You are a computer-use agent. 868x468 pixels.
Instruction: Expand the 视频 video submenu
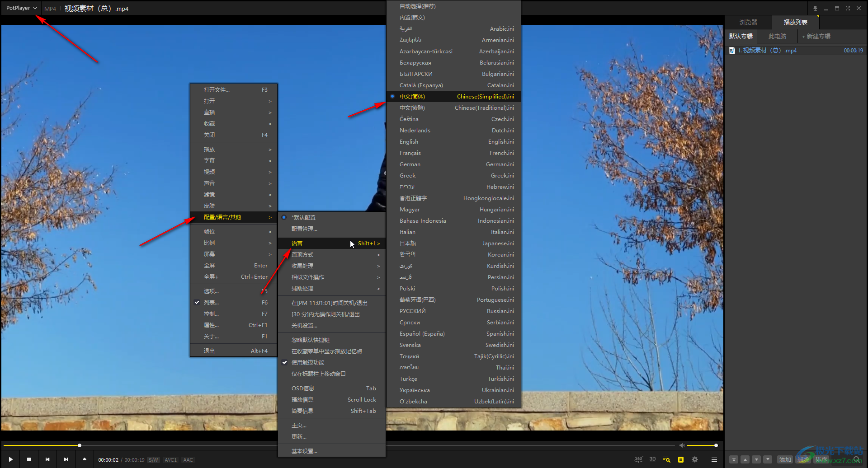pos(234,172)
